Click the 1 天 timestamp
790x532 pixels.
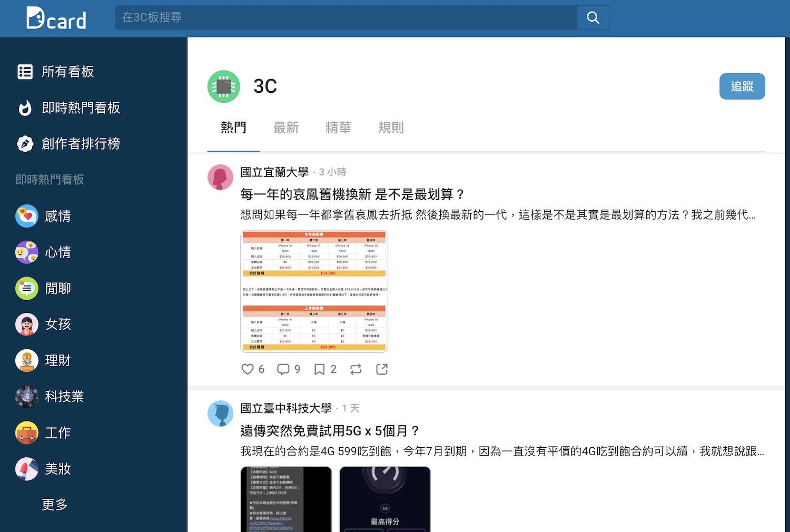(351, 408)
